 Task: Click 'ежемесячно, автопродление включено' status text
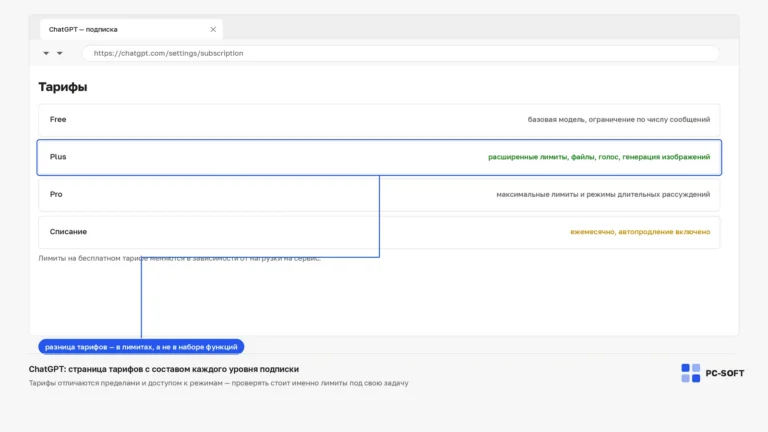tap(640, 232)
